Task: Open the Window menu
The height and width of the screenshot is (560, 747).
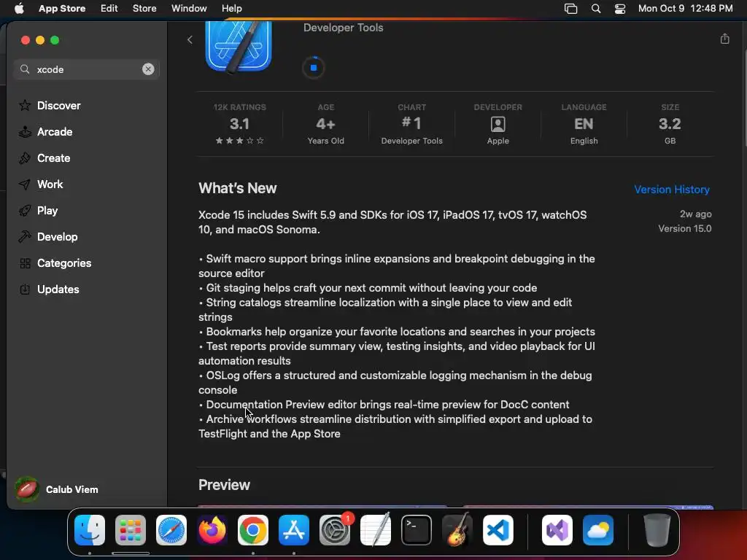Action: [189, 8]
